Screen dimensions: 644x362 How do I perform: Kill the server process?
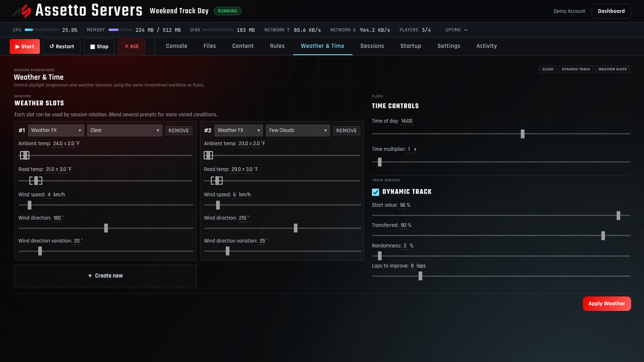[131, 47]
